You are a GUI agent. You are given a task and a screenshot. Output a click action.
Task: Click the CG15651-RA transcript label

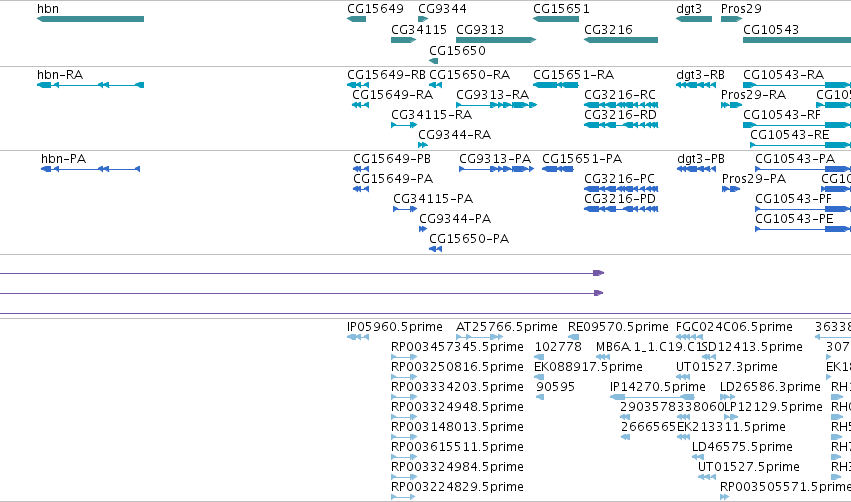point(574,74)
